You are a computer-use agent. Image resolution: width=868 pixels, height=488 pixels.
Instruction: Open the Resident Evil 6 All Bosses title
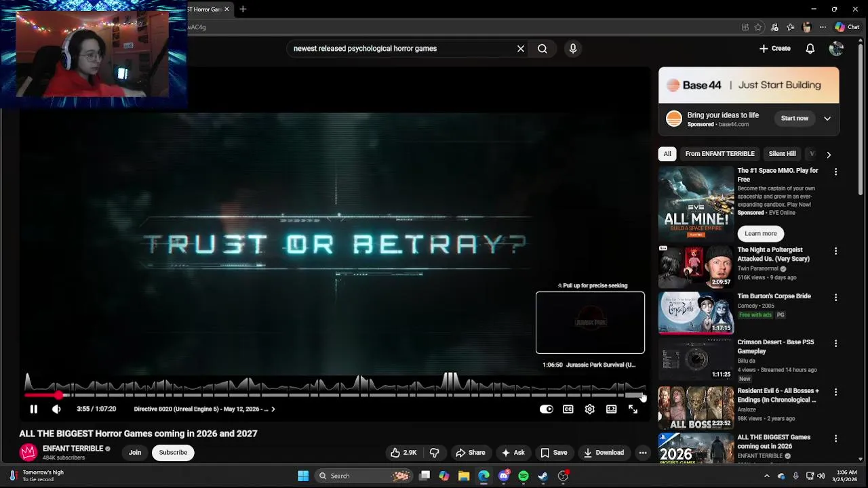pos(778,396)
